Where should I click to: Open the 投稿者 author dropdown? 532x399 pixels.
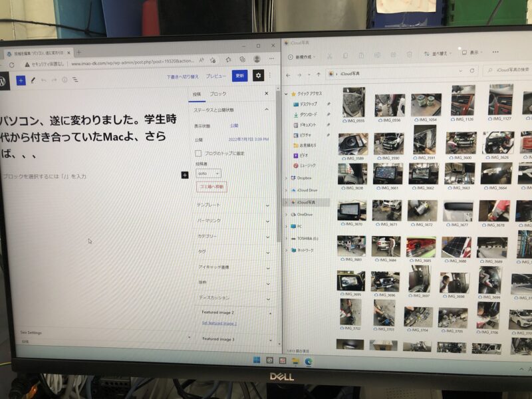coord(208,174)
